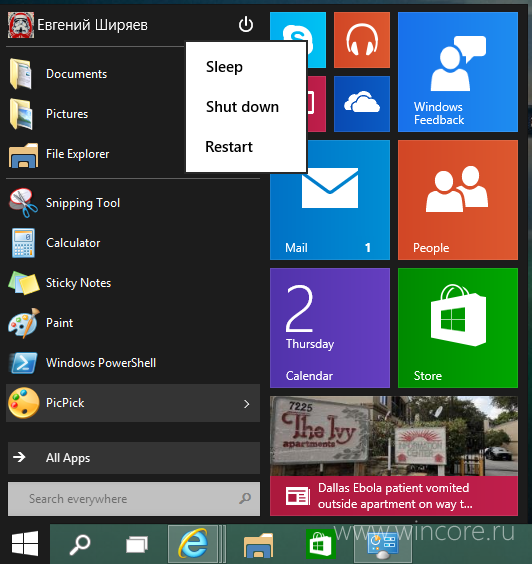This screenshot has height=564, width=532.
Task: Open PicPick app icon
Action: click(24, 403)
